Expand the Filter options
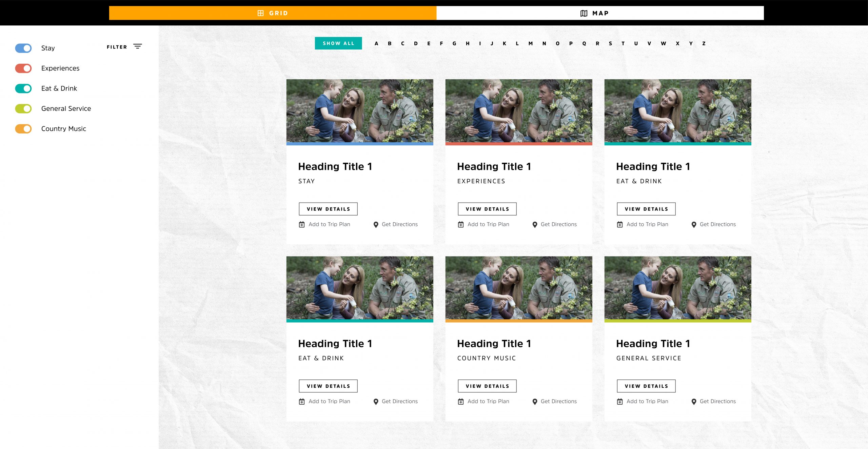Viewport: 868px width, 449px height. 117,47
